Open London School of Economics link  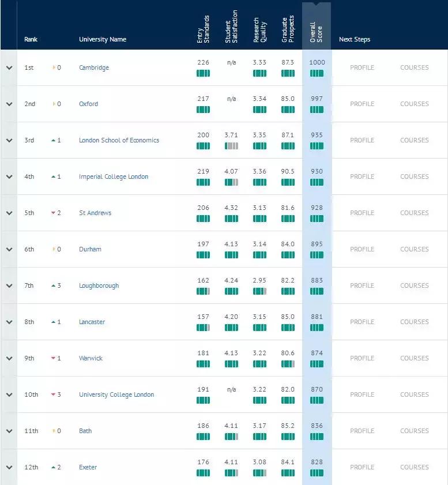(119, 140)
